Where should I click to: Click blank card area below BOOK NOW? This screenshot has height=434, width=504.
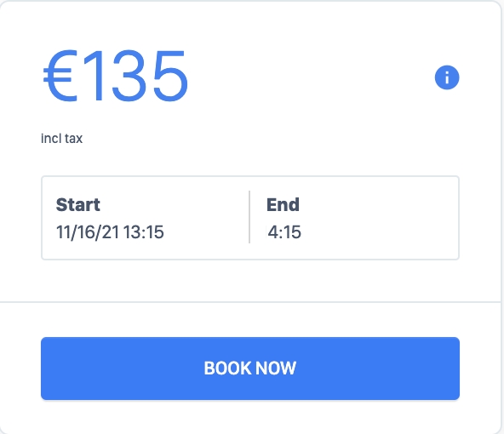250,416
